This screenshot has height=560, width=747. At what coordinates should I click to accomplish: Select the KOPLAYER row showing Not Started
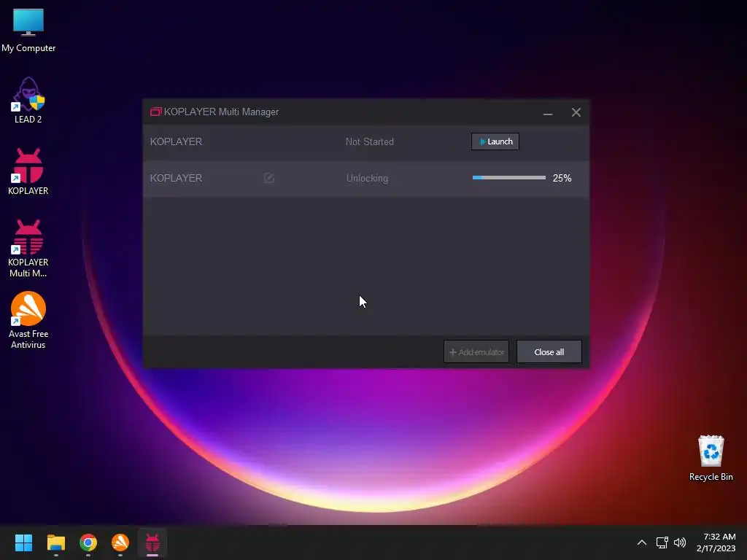coord(366,142)
